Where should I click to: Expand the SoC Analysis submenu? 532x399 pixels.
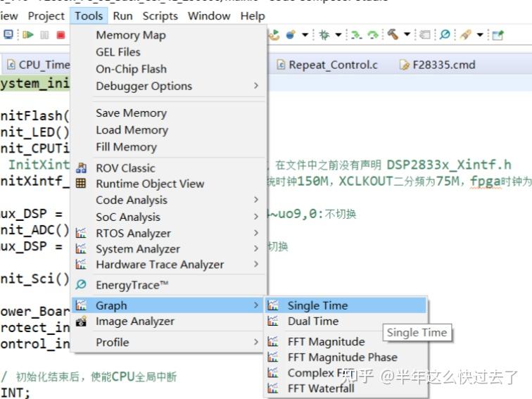(x=256, y=216)
